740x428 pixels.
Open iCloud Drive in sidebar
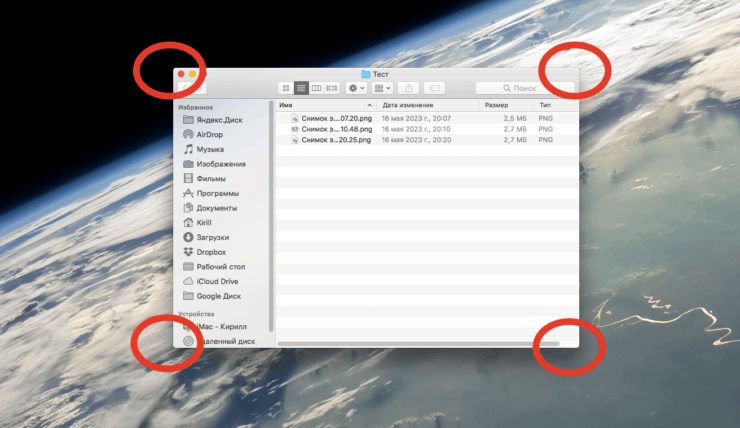[217, 281]
